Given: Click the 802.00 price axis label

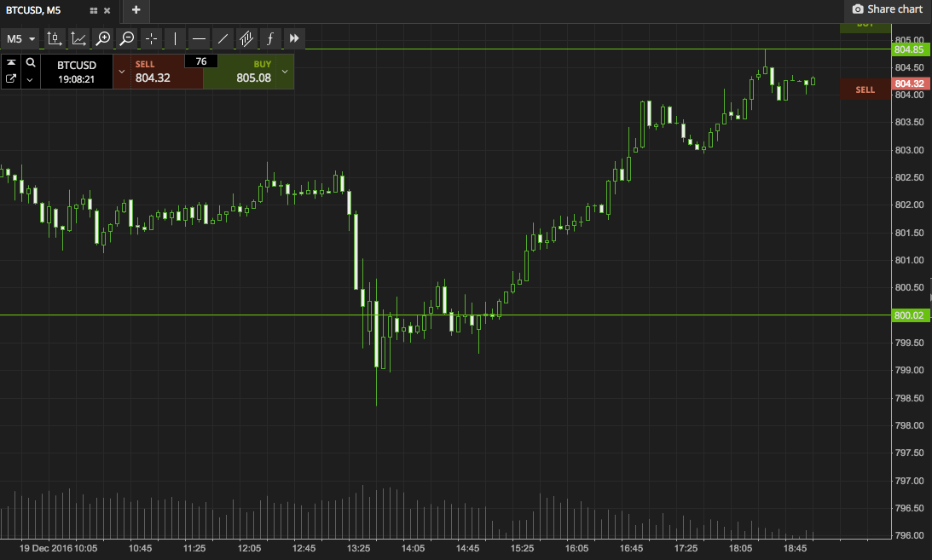Looking at the screenshot, I should click(x=910, y=205).
